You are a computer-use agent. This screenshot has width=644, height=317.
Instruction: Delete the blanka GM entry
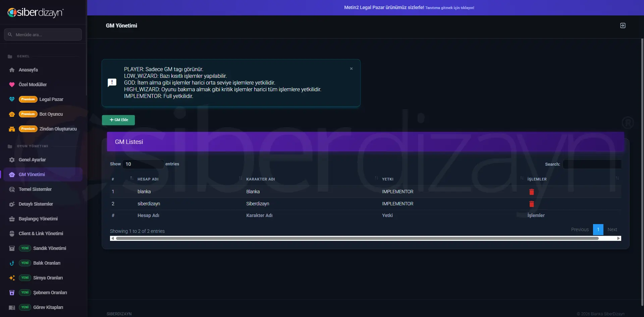532,192
